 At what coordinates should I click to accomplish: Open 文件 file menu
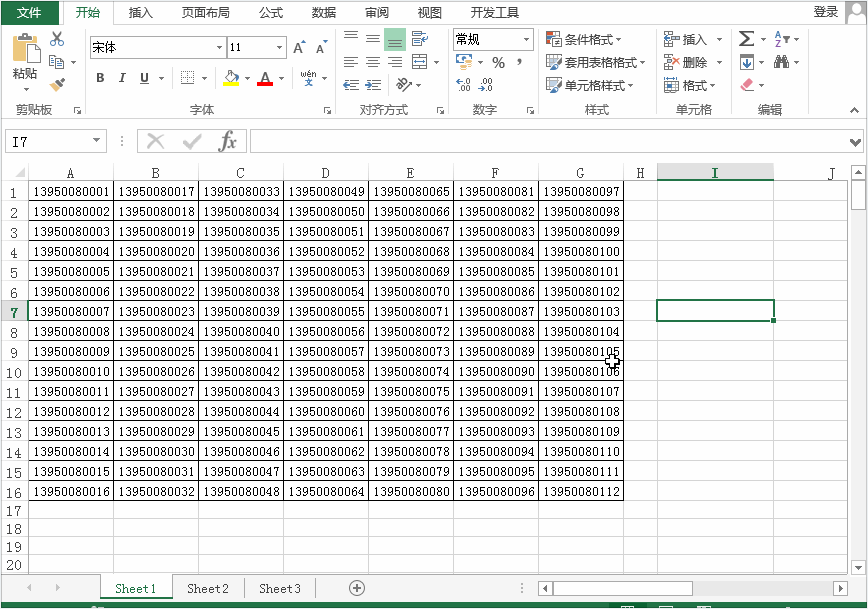(x=29, y=13)
